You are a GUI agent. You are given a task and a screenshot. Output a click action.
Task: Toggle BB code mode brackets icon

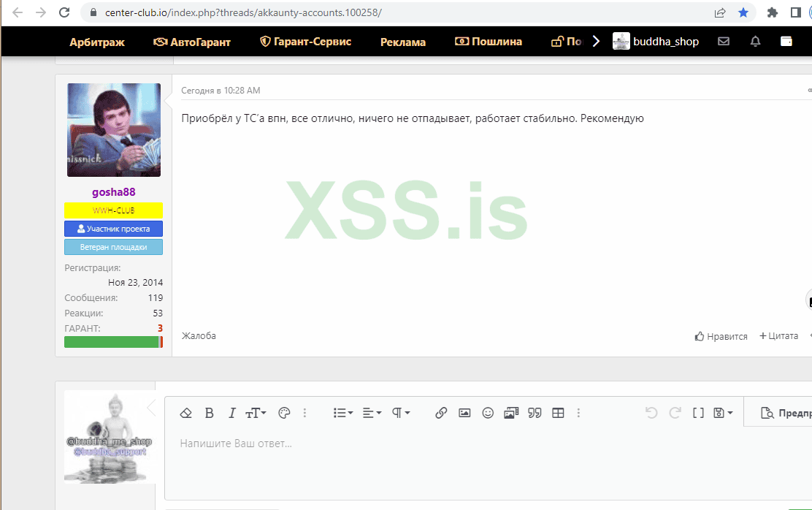[x=698, y=413]
